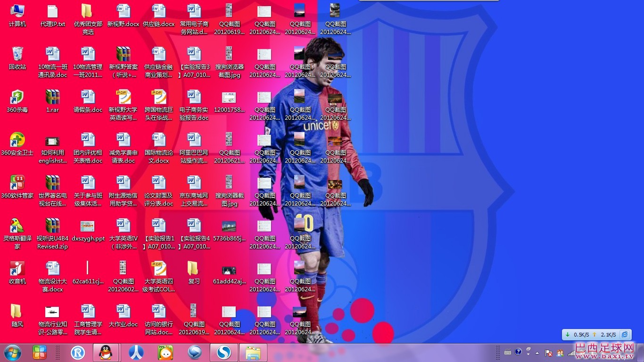Select 京东商城网上交易流 document
This screenshot has width=644, height=362.
tap(194, 191)
